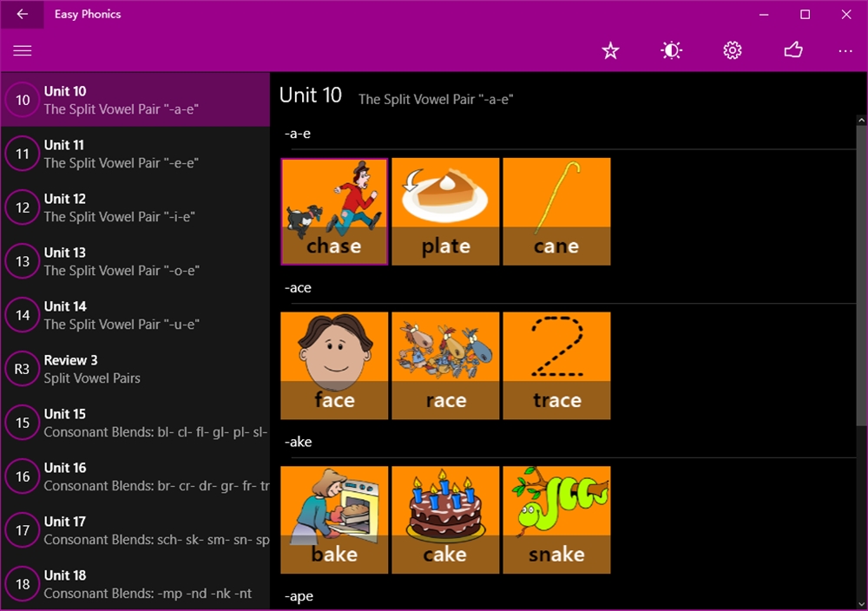Choose the "cake" picture card
868x611 pixels.
(445, 520)
